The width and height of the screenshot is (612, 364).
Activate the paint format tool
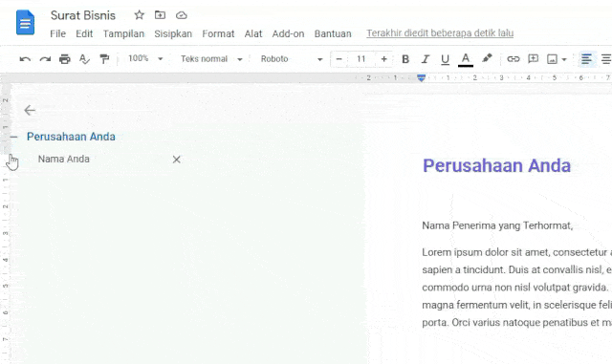[x=104, y=59]
